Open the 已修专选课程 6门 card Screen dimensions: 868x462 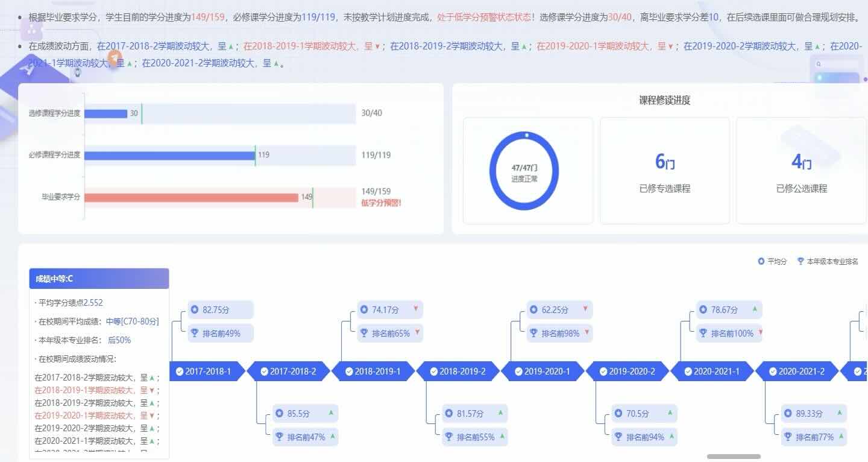664,171
